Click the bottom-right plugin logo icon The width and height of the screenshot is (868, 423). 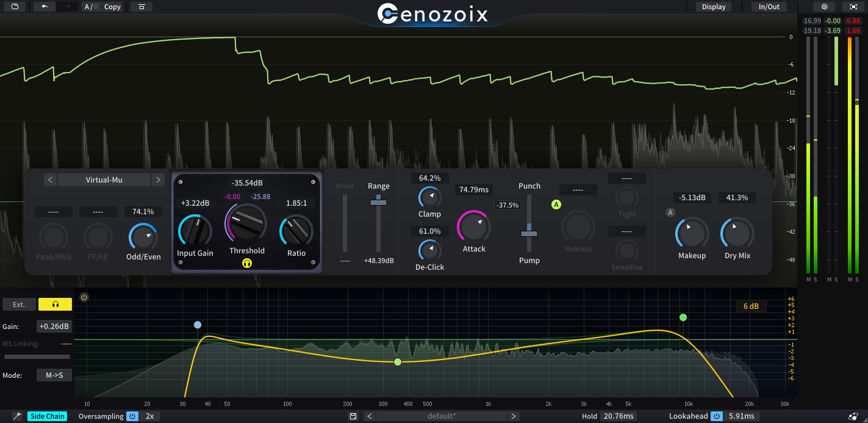853,416
